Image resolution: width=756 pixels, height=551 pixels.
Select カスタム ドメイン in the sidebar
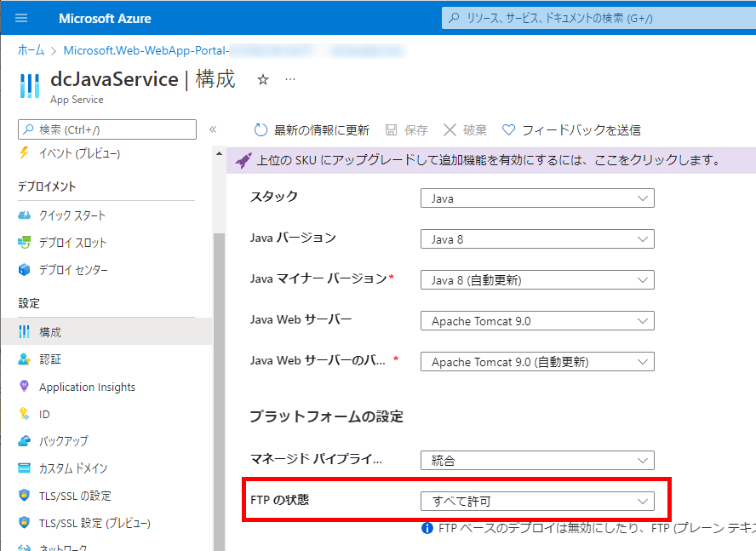[72, 468]
